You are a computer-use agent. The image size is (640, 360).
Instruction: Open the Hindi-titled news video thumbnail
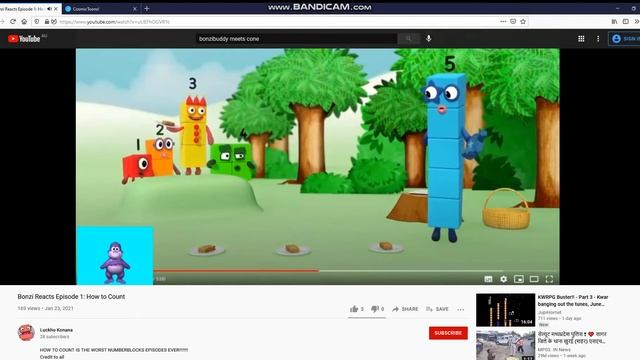coord(505,345)
